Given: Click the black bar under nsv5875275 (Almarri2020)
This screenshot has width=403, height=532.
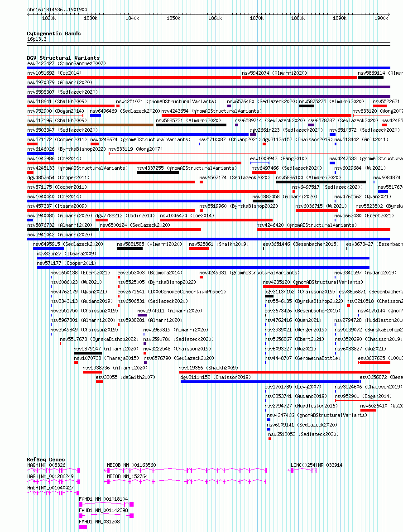Looking at the screenshot, I should [307, 106].
